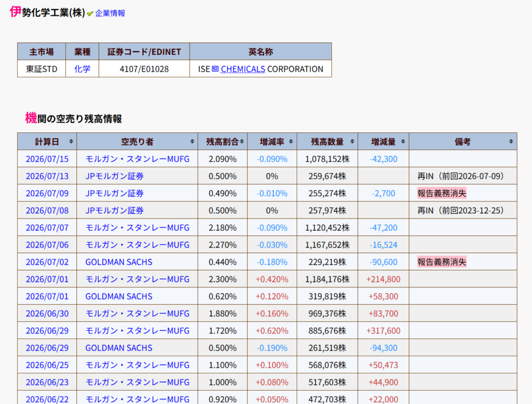Click the green checkmark icon beside company name

click(90, 14)
